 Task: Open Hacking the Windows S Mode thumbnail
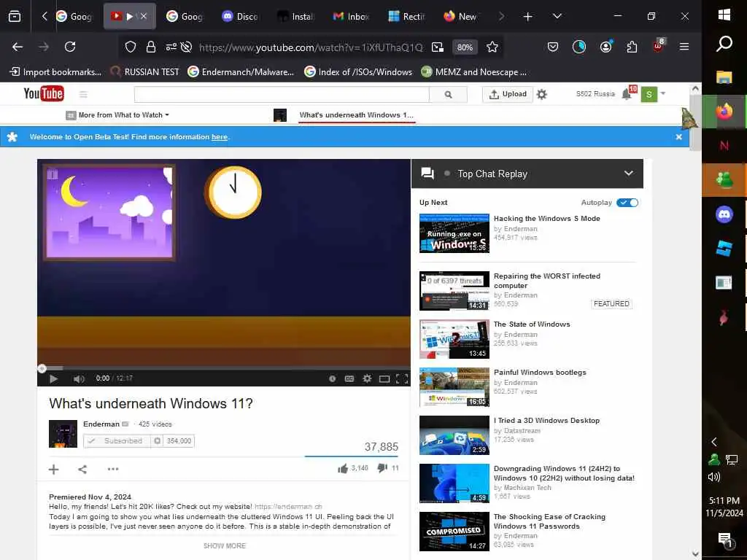[x=454, y=233]
